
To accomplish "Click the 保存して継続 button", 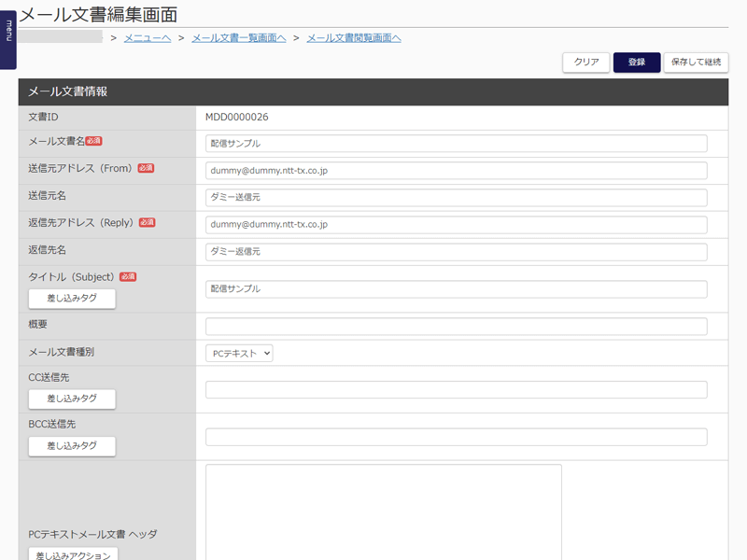I will pyautogui.click(x=696, y=63).
